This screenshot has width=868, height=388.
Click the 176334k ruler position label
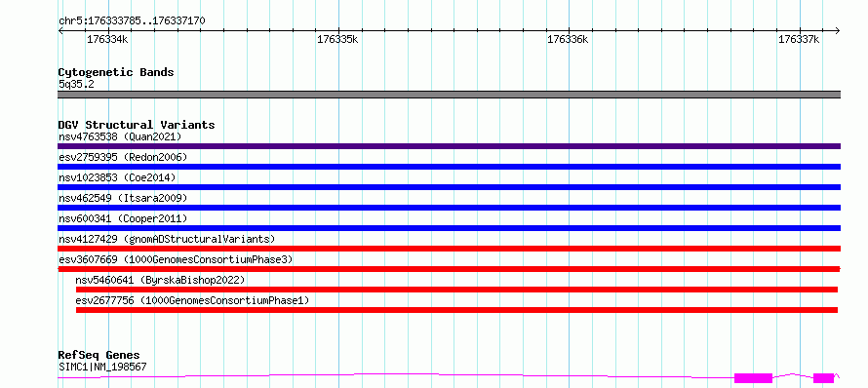coord(107,39)
